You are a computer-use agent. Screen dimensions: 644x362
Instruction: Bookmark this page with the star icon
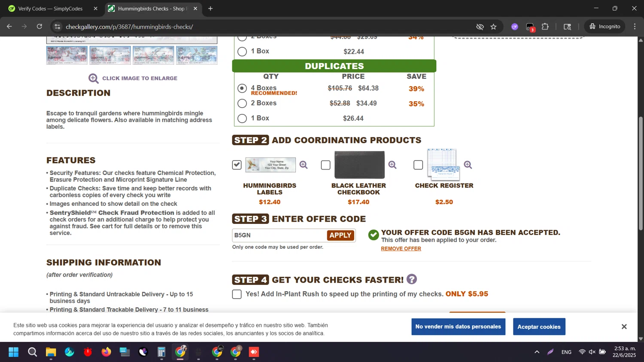pyautogui.click(x=494, y=27)
